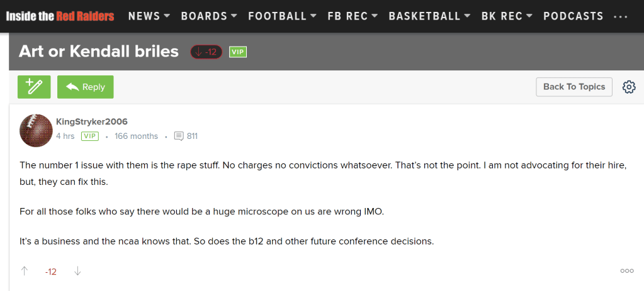
Task: Click the green VIP badge beside the title
Action: click(237, 52)
